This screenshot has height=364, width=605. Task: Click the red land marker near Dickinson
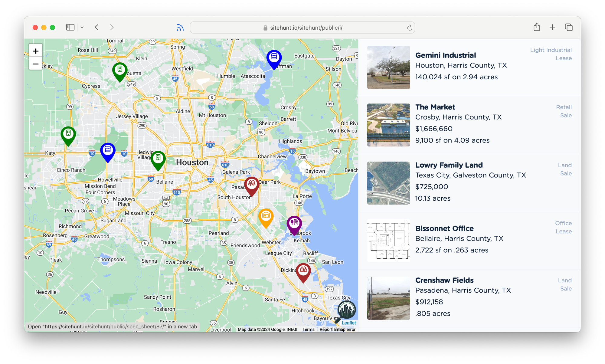[x=303, y=271]
